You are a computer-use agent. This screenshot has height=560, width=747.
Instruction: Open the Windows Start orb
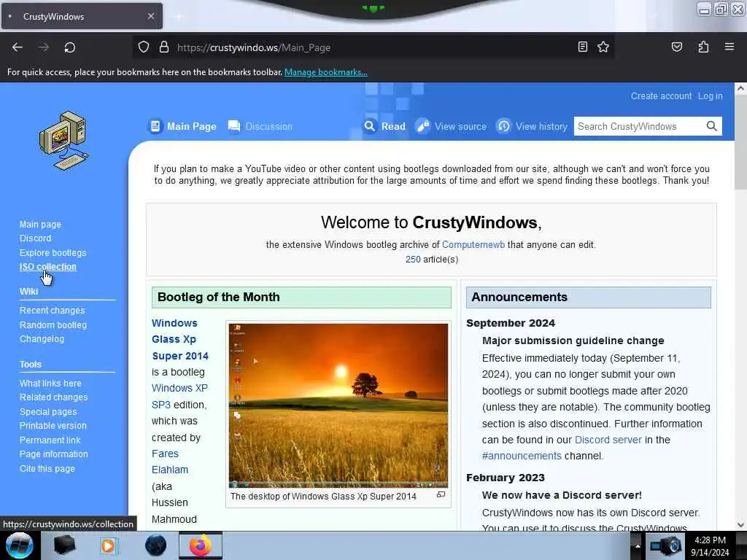pyautogui.click(x=19, y=545)
